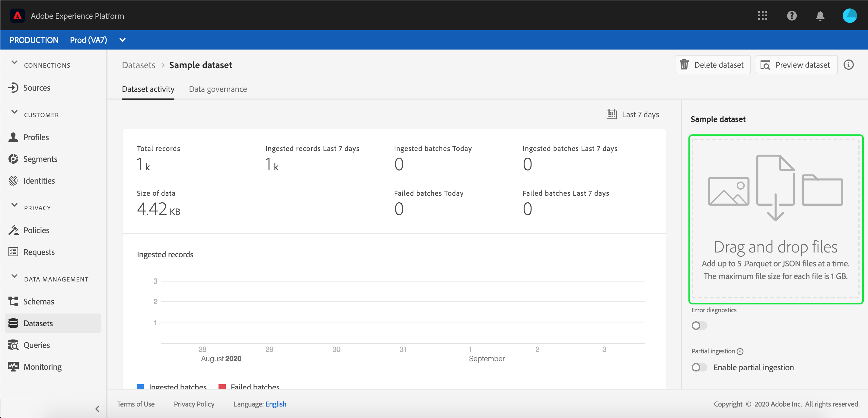Collapse the Connections section
This screenshot has height=418, width=868.
coord(14,62)
